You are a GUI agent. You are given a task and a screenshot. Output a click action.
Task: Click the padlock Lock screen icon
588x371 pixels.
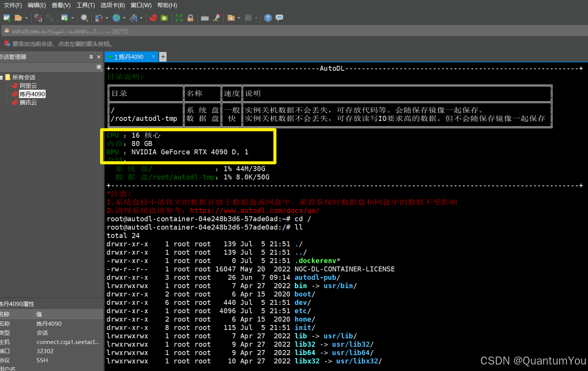(190, 18)
